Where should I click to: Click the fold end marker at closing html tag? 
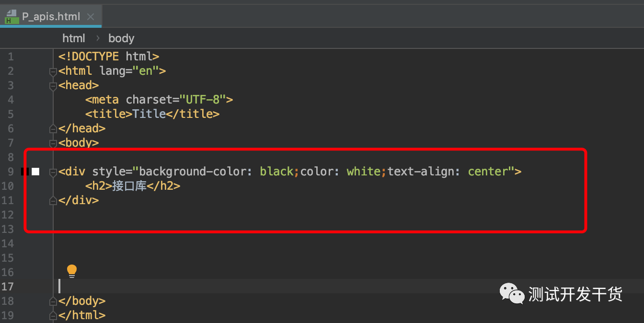(53, 316)
